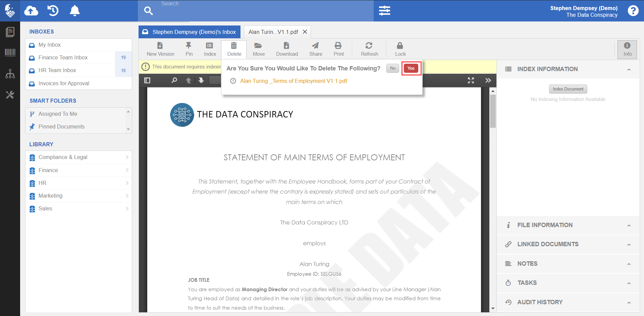
Task: Open the Pinned Documents smart folder
Action: coord(75,127)
